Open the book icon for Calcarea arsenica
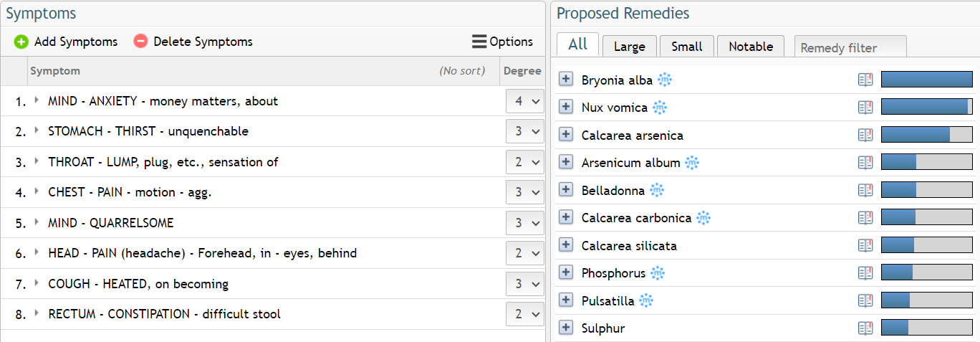The height and width of the screenshot is (342, 980). (x=865, y=135)
